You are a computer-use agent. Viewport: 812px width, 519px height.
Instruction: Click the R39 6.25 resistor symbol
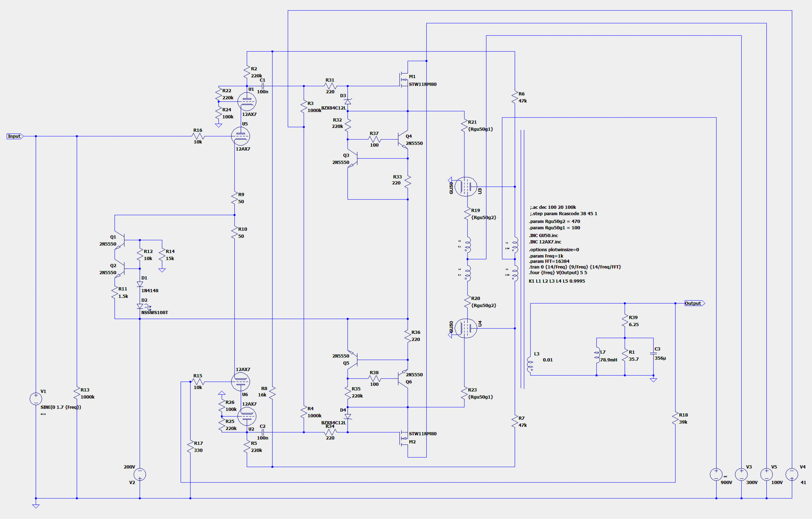625,321
